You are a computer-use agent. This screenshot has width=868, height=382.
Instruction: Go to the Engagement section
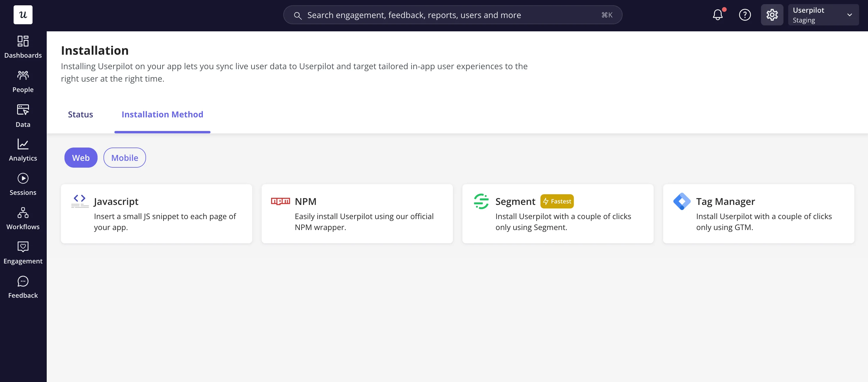[x=23, y=253]
